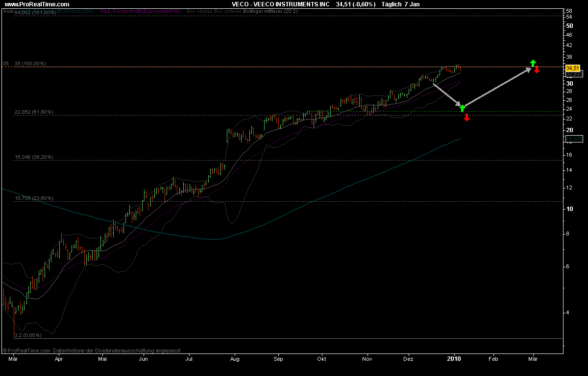This screenshot has height=376, width=588.
Task: Select the 3,2 (0,00%) Fibonacci base label
Action: [x=28, y=335]
